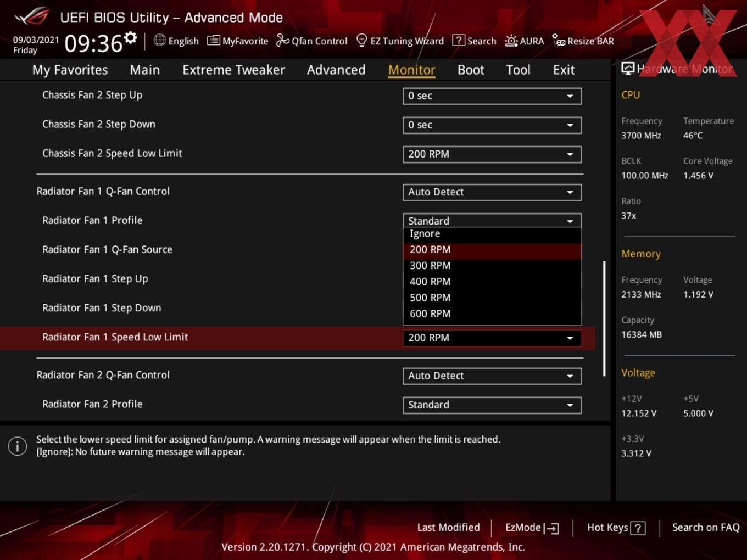Click the AURA label
Screen dimensions: 747x560
pos(532,41)
